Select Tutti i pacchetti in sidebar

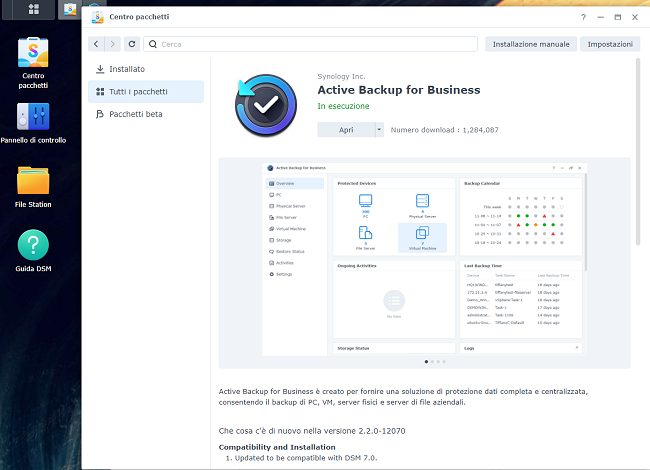pyautogui.click(x=146, y=92)
